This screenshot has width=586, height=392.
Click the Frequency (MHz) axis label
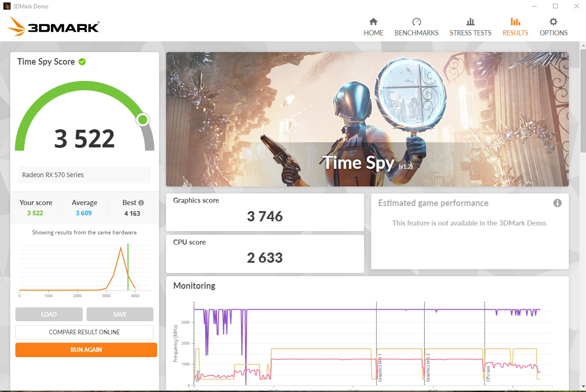coord(176,344)
